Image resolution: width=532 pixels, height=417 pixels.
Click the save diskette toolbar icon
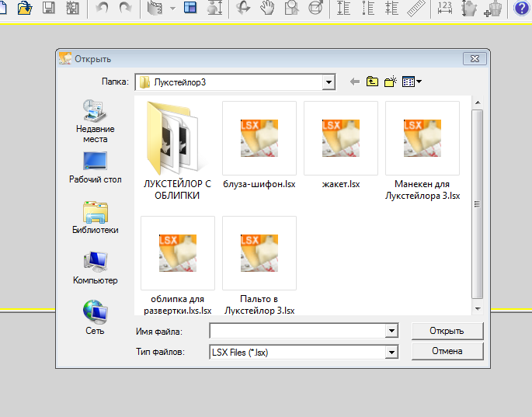(x=49, y=7)
